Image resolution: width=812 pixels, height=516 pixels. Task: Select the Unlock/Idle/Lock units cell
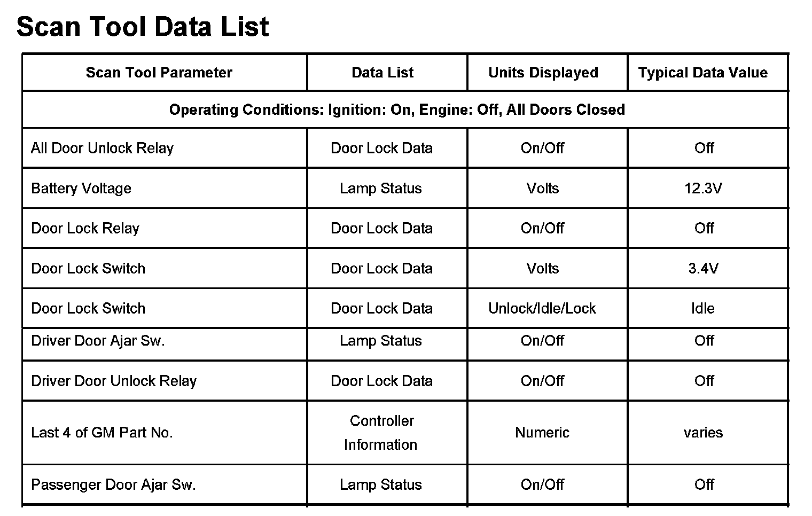[x=542, y=308]
